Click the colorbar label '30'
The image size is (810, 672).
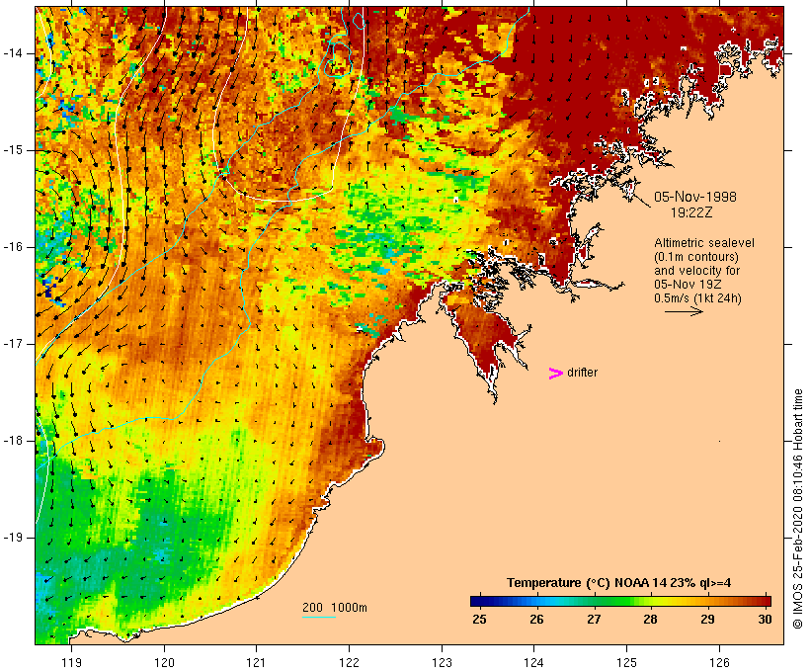pyautogui.click(x=766, y=619)
